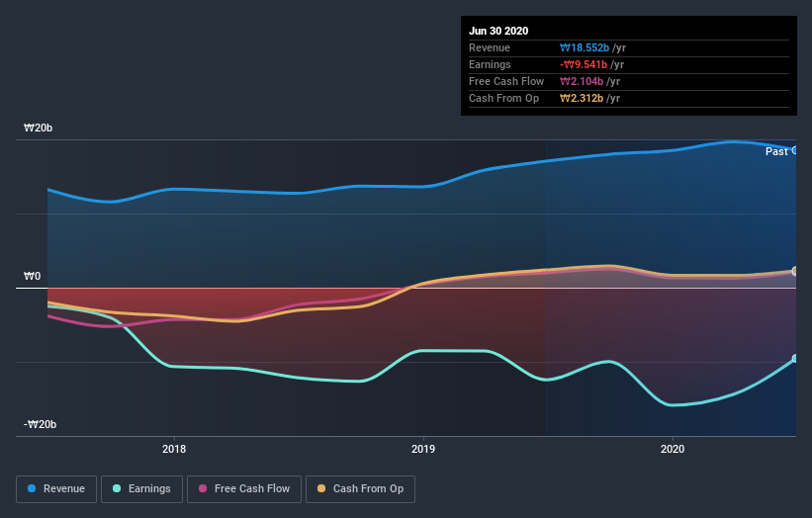Toggle the Earnings legend button
This screenshot has width=812, height=518.
tap(141, 489)
